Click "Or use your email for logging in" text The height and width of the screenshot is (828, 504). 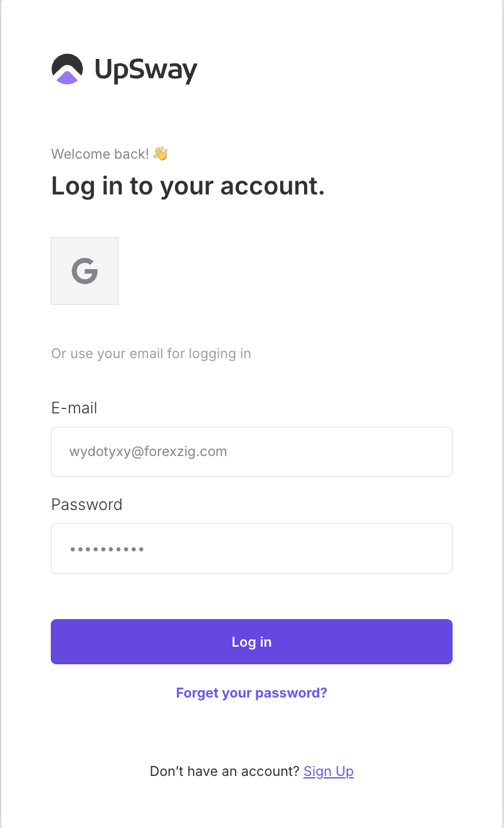151,354
